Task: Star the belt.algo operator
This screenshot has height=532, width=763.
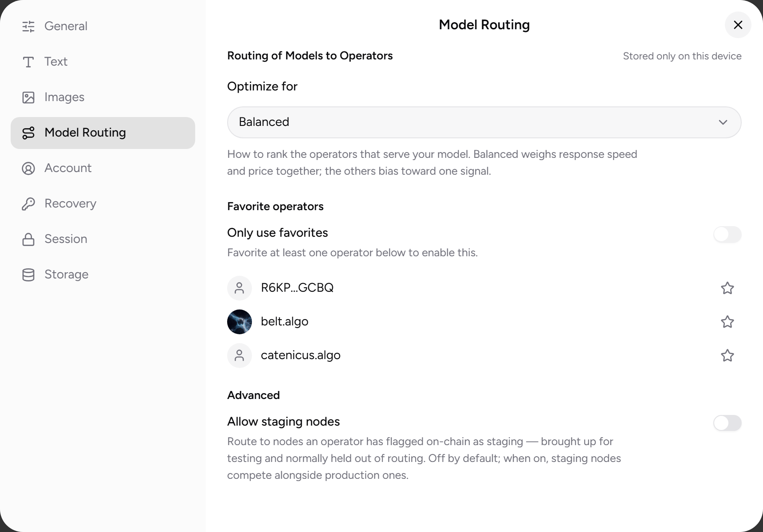Action: tap(728, 322)
